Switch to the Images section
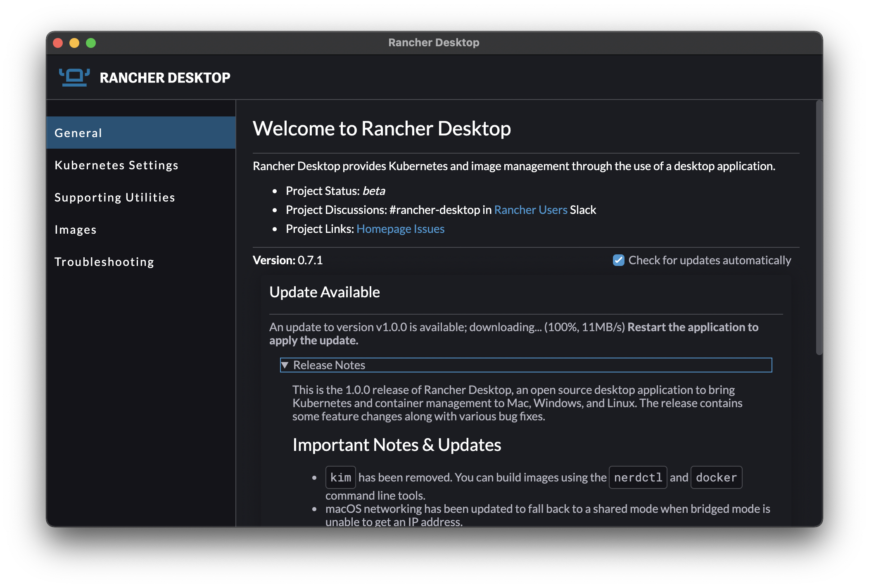The image size is (869, 588). [x=141, y=229]
